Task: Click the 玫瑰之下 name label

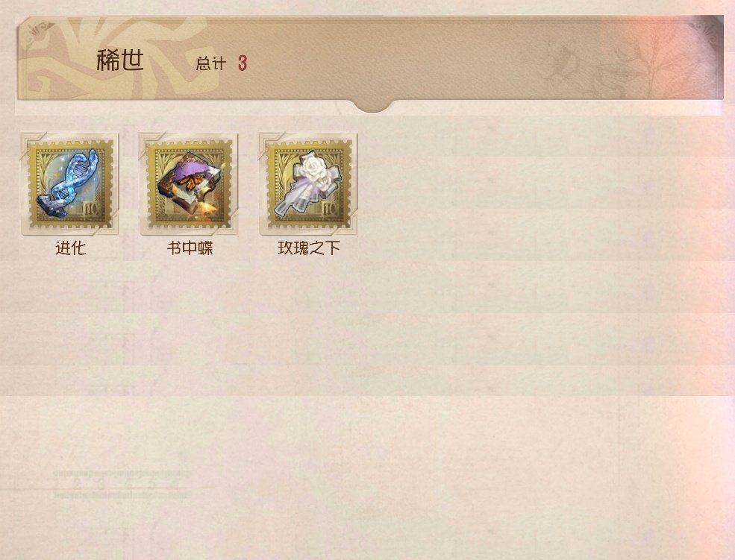Action: point(309,248)
